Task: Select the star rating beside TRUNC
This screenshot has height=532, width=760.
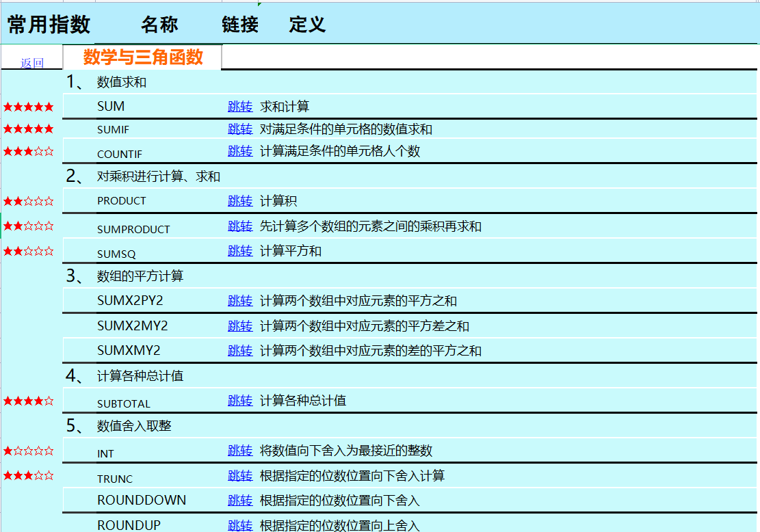Action: 29,475
